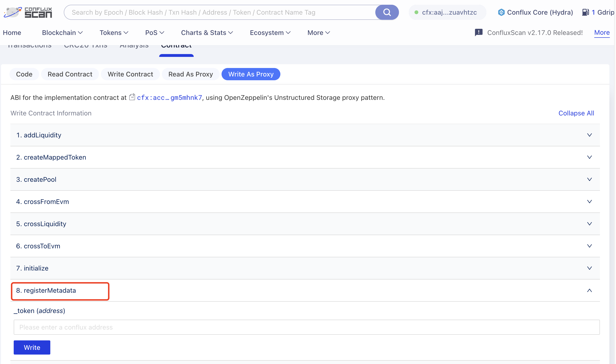Screen dimensions: 616x364
Task: Open the Blockchain dropdown menu
Action: click(x=62, y=33)
